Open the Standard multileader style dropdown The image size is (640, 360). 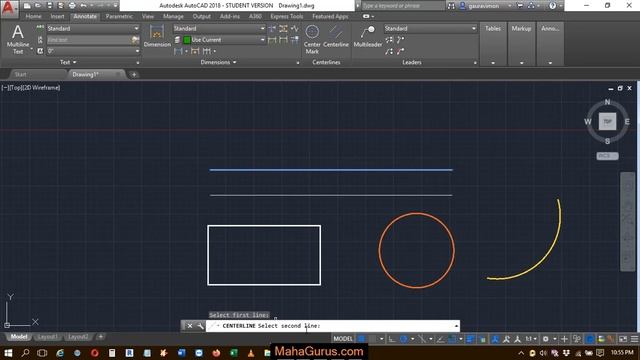pos(430,28)
